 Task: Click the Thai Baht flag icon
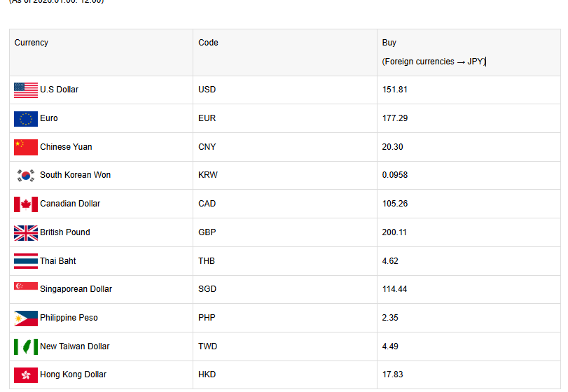click(x=26, y=261)
